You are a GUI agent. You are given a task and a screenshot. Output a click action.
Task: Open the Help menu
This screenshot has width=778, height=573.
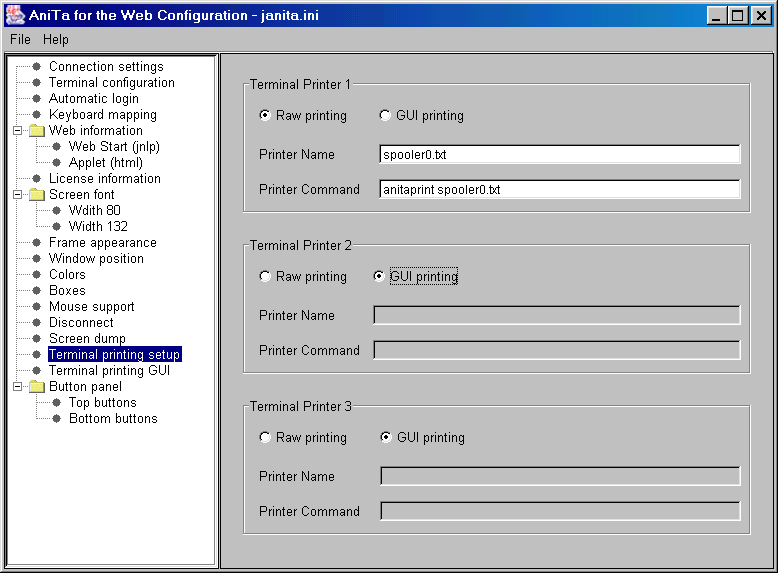pyautogui.click(x=56, y=39)
